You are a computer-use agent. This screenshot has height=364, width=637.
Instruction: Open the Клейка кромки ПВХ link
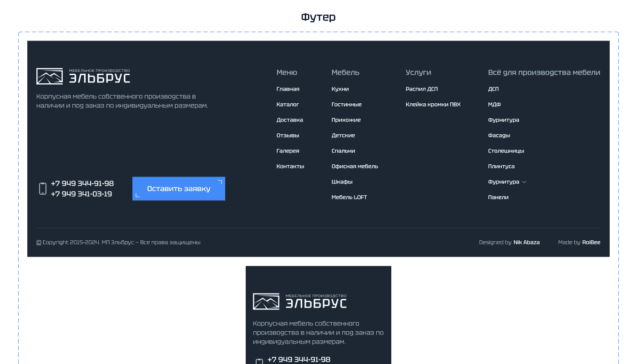tap(433, 105)
